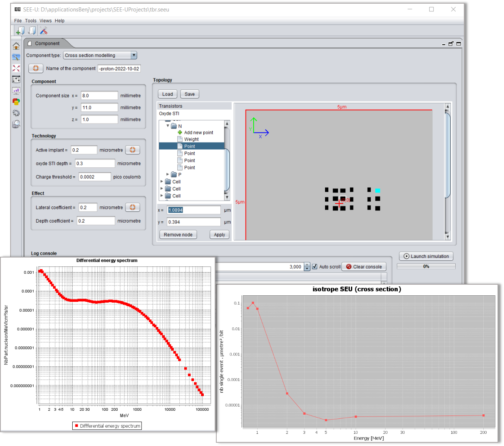Click the red cross marker in topology view
This screenshot has width=504, height=446.
pyautogui.click(x=339, y=204)
